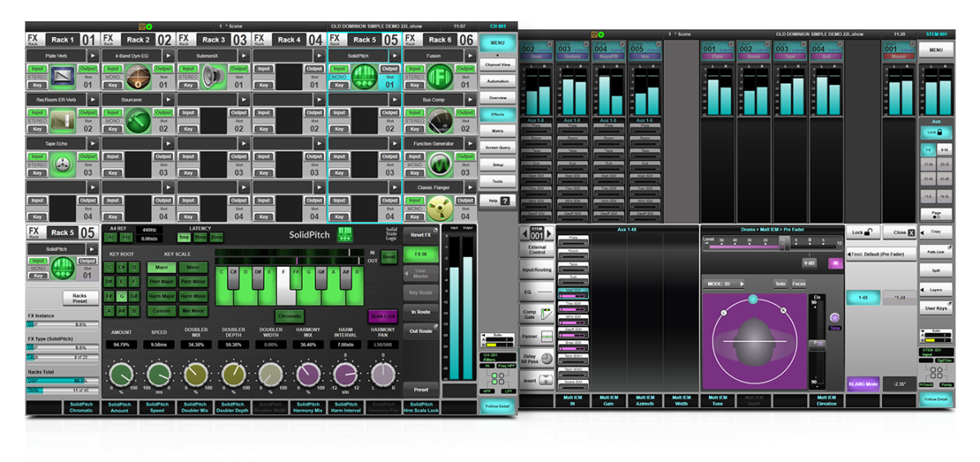Open MENU in the left window
Image resolution: width=980 pixels, height=462 pixels.
point(497,42)
